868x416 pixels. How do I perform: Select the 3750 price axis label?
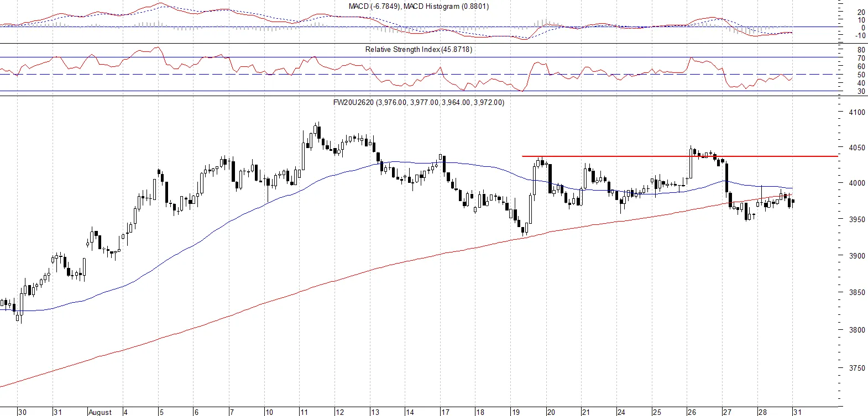(x=857, y=368)
